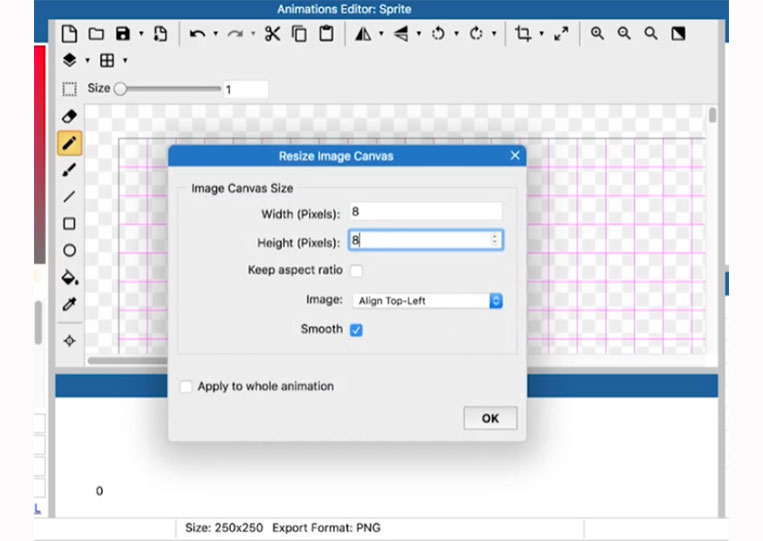Screen dimensions: 763x541
Task: Open the Image alignment Align Top-Left dropdown
Action: pos(427,301)
